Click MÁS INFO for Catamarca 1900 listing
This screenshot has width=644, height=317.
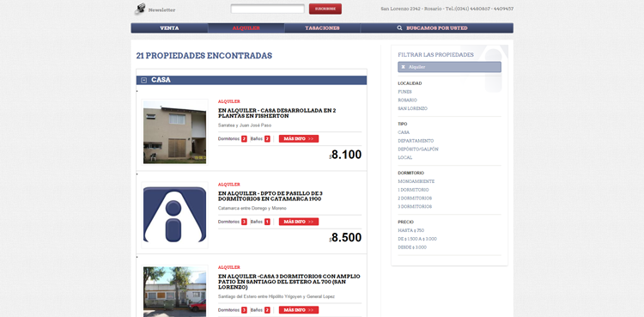pos(299,222)
